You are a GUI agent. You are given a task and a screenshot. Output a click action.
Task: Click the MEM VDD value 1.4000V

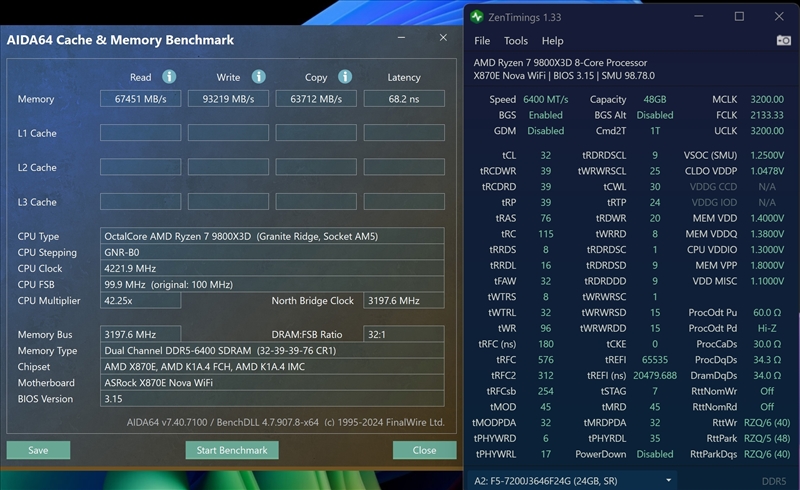767,218
